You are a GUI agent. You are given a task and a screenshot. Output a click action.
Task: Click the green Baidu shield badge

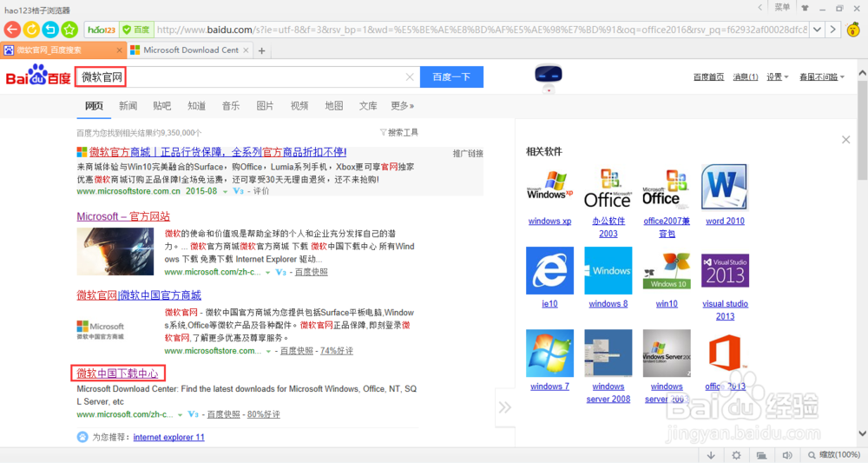tap(136, 30)
